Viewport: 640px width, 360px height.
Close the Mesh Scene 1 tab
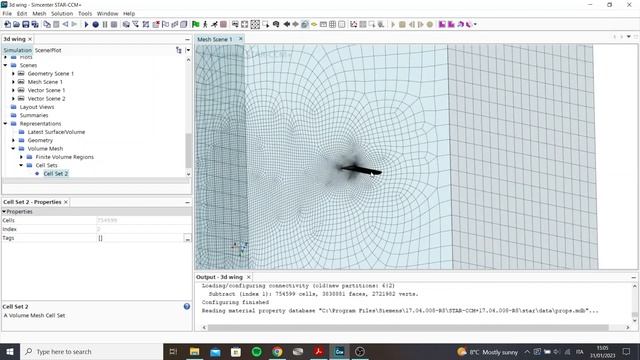coord(240,39)
